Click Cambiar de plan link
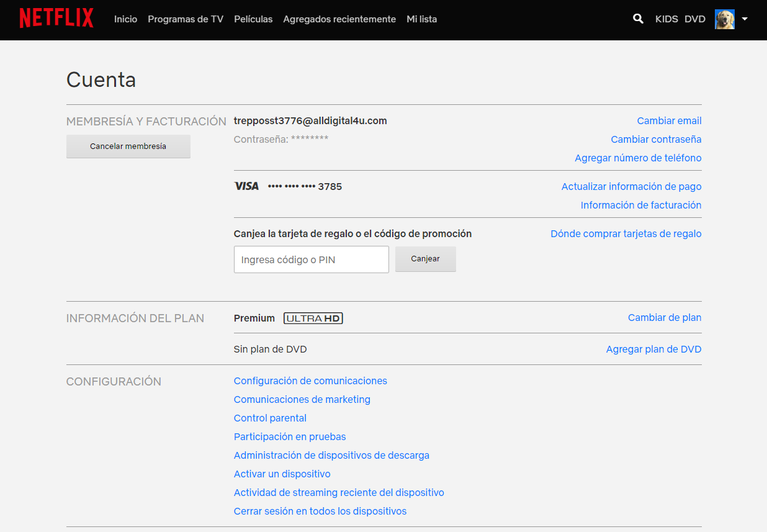Image resolution: width=767 pixels, height=532 pixels. coord(665,318)
